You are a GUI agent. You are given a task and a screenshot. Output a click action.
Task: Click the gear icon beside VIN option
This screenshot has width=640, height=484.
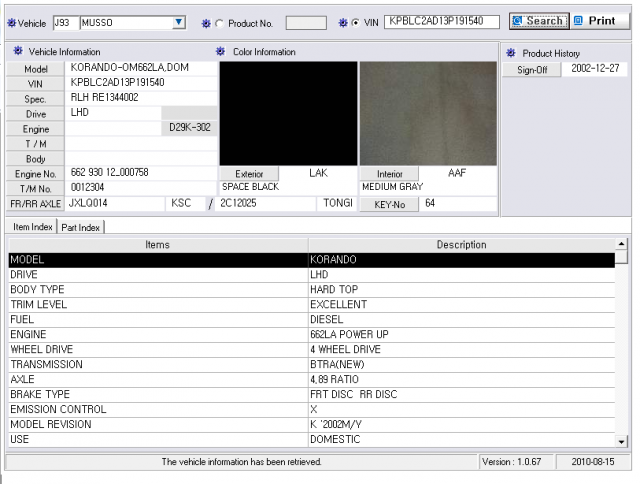[343, 23]
